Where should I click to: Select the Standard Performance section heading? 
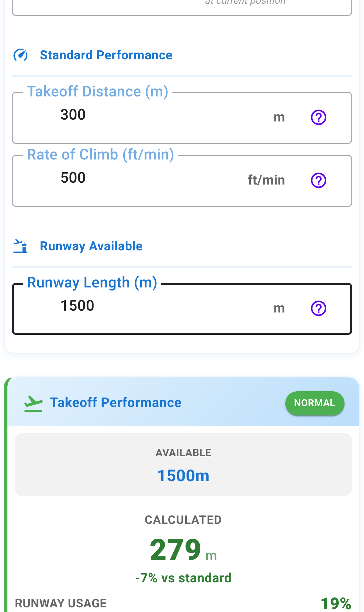tap(106, 55)
